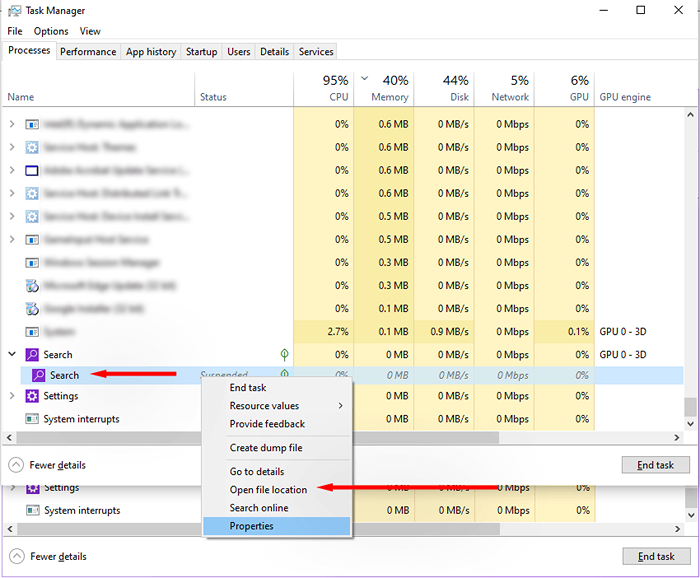
Task: Switch to the Details tab
Action: tap(275, 52)
